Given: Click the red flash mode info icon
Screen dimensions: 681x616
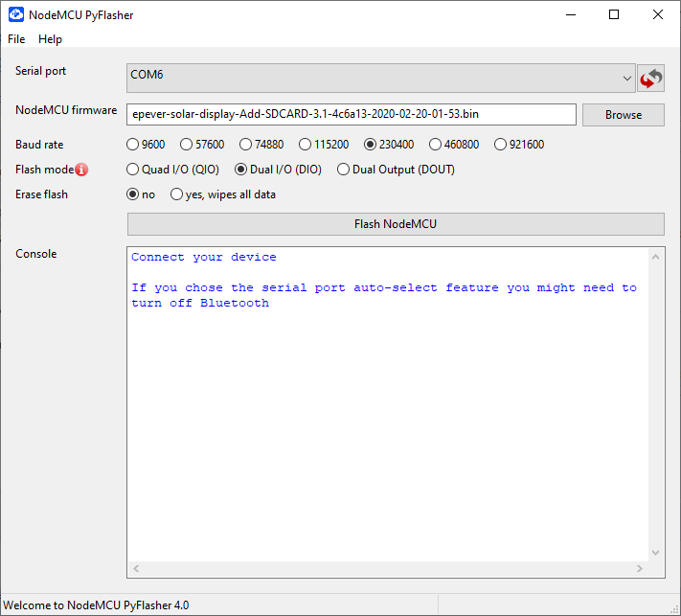Looking at the screenshot, I should click(x=81, y=170).
